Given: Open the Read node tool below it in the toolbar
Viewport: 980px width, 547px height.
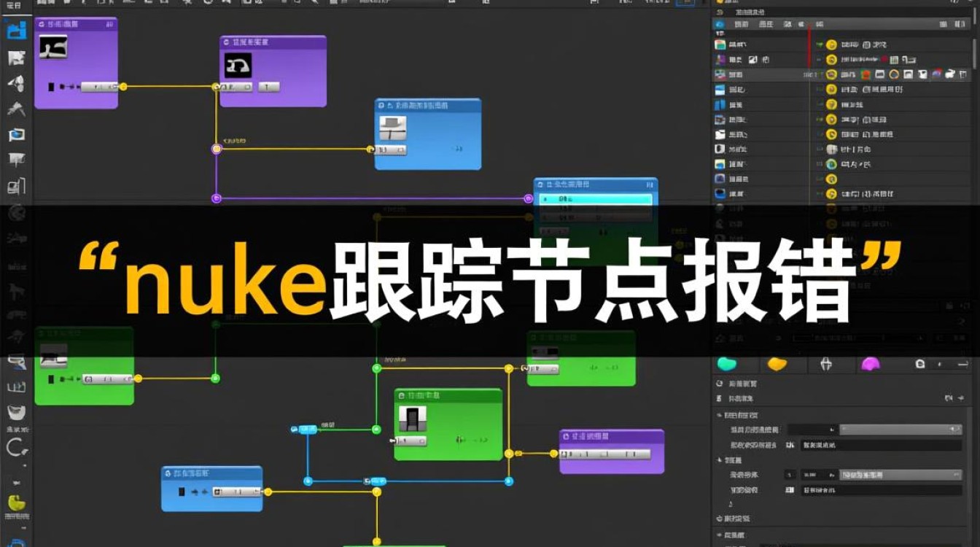Looking at the screenshot, I should pos(17,56).
